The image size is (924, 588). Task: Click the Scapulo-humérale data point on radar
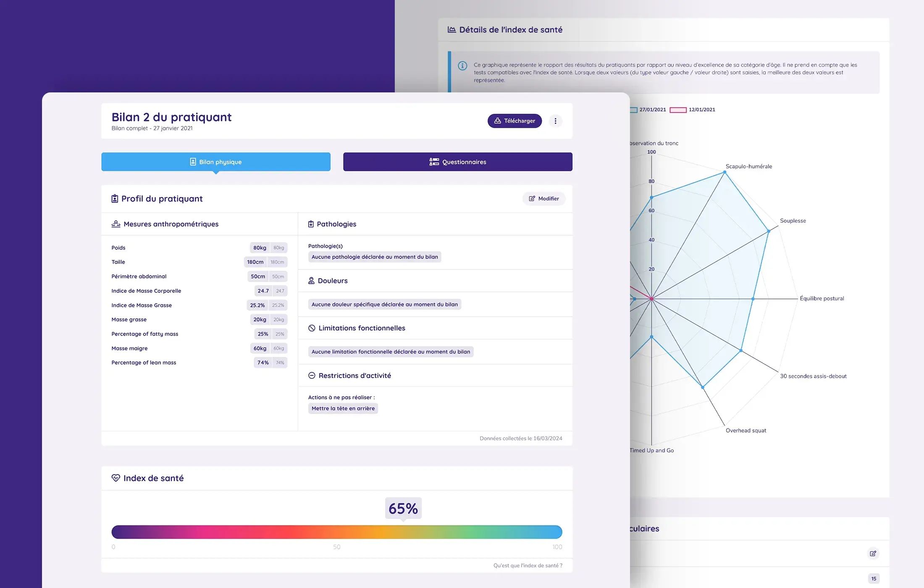click(x=724, y=172)
